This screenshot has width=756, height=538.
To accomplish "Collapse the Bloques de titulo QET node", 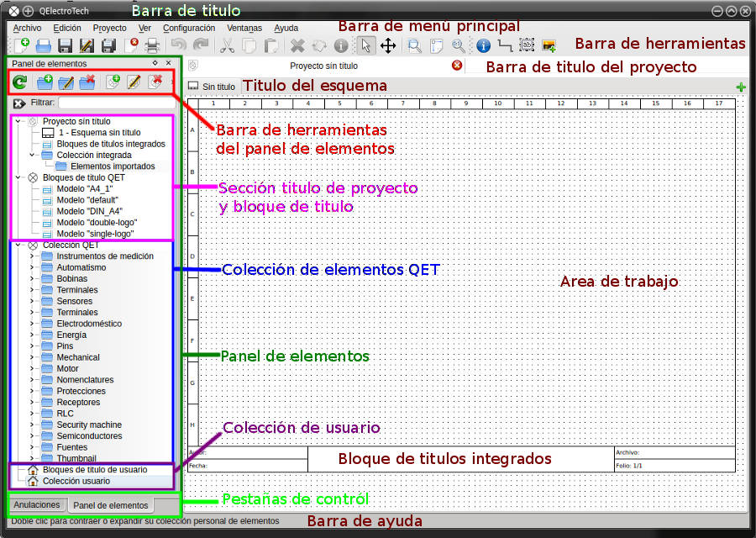I will [18, 177].
